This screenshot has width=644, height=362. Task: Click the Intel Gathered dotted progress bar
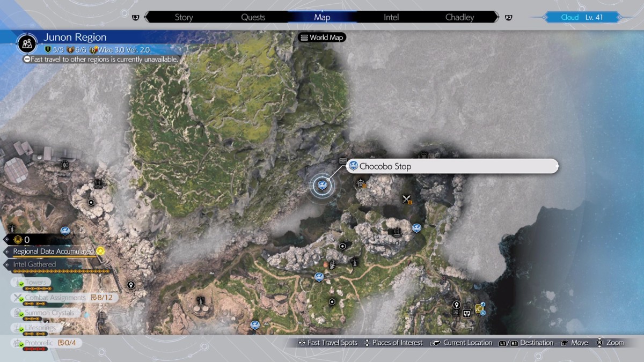(61, 271)
